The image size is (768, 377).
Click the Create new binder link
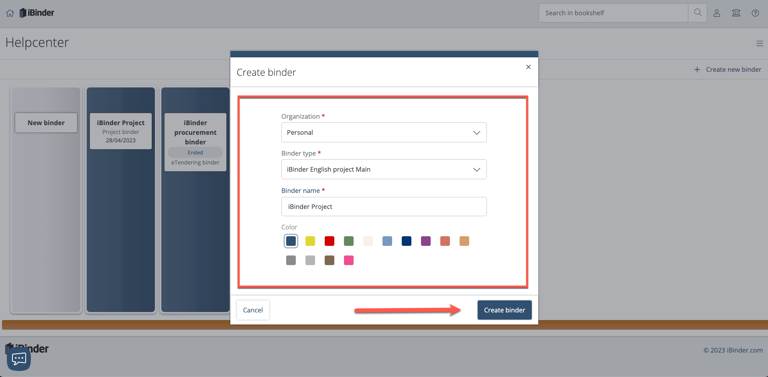(728, 70)
